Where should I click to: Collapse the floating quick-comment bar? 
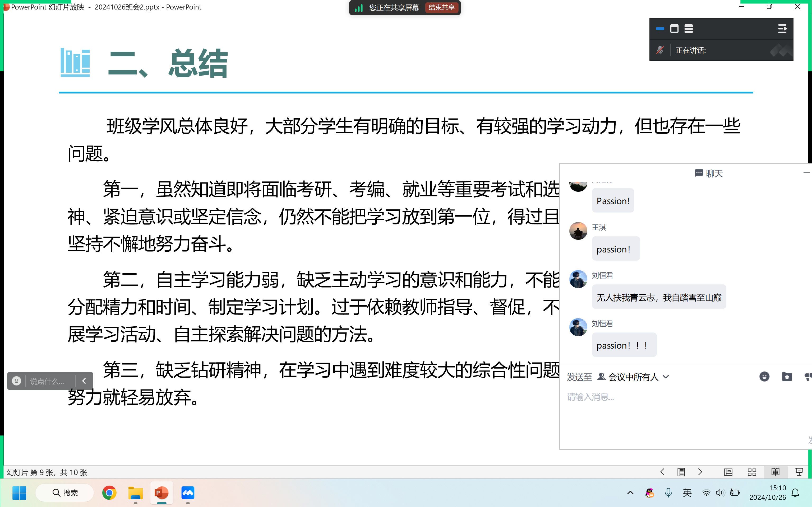pos(84,381)
